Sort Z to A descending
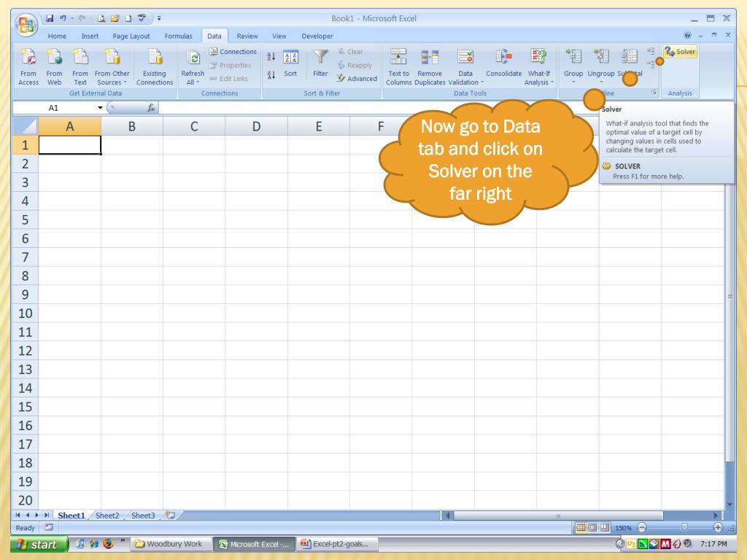The height and width of the screenshot is (560, 747). (271, 75)
